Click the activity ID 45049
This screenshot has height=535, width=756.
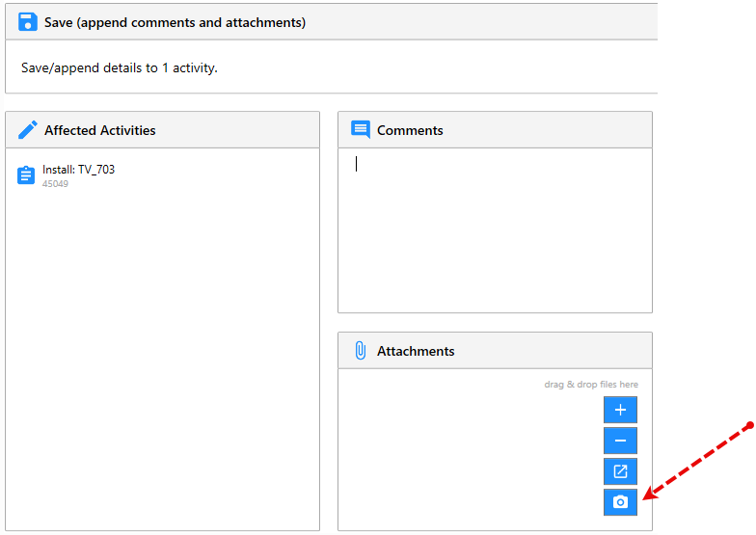[55, 184]
